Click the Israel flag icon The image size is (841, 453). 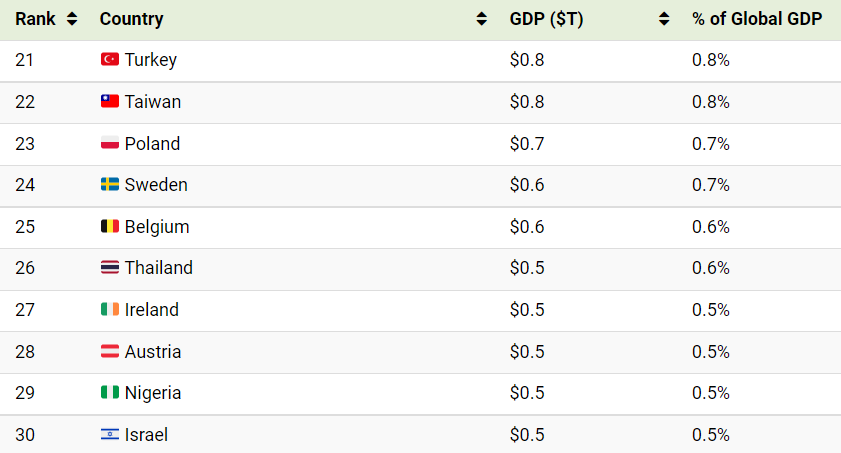pyautogui.click(x=110, y=434)
